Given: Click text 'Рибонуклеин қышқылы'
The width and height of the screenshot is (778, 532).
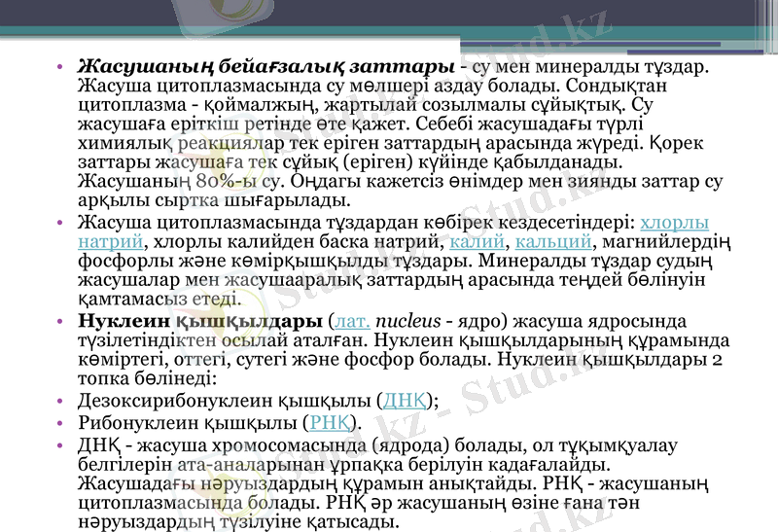Looking at the screenshot, I should [x=187, y=423].
